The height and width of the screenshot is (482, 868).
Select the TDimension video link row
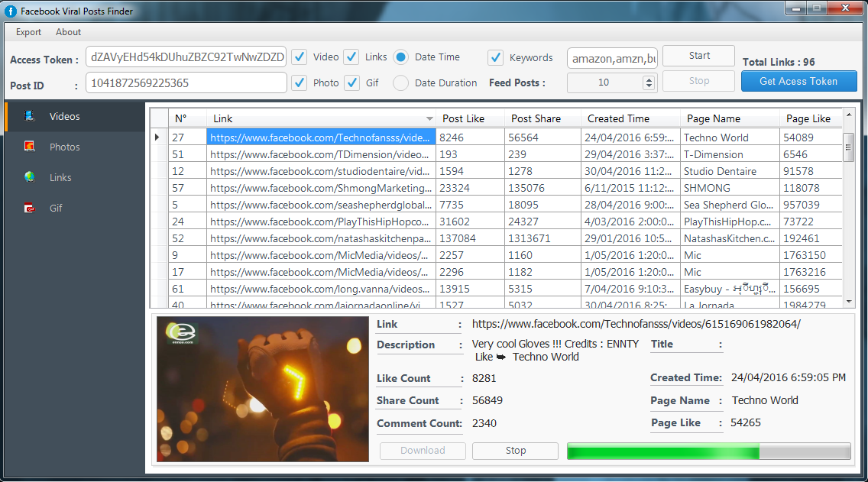(x=321, y=154)
